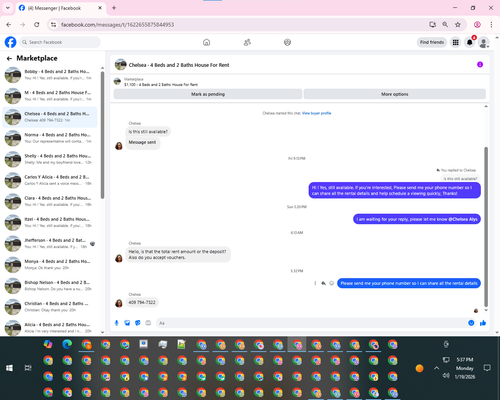This screenshot has height=400, width=500.
Task: Go back using Marketplace arrow
Action: tap(9, 58)
